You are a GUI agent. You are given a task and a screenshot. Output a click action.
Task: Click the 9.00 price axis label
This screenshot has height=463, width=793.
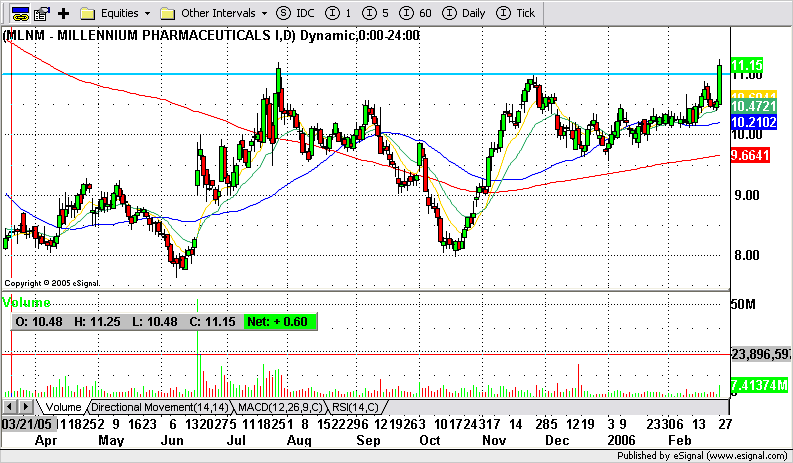tap(747, 195)
